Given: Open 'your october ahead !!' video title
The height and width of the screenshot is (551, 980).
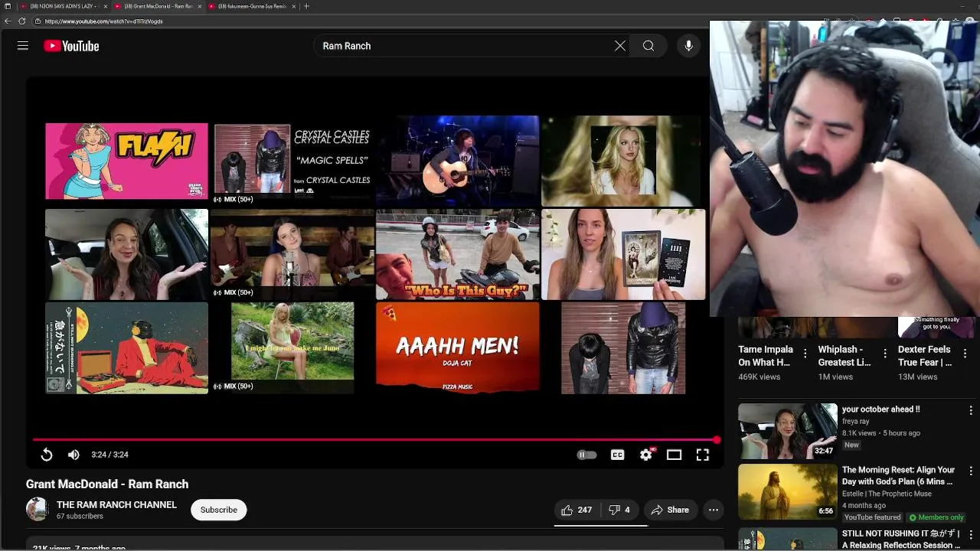Looking at the screenshot, I should pos(880,409).
